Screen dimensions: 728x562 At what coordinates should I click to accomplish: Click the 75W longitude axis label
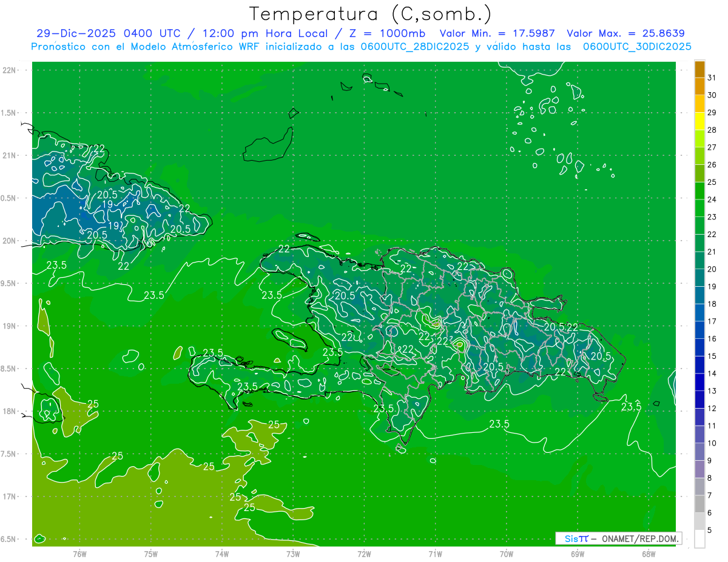[x=151, y=553]
